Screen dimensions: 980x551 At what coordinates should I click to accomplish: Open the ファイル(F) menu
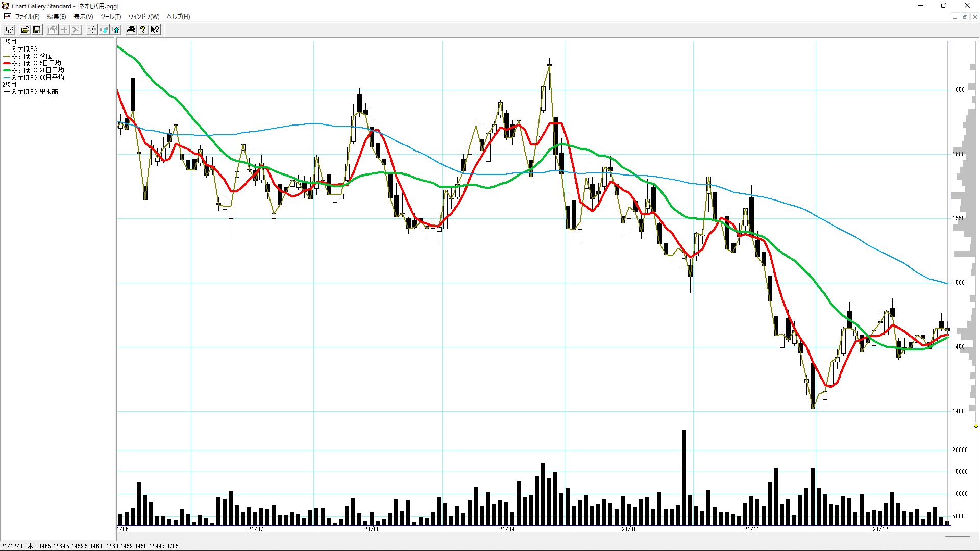27,16
